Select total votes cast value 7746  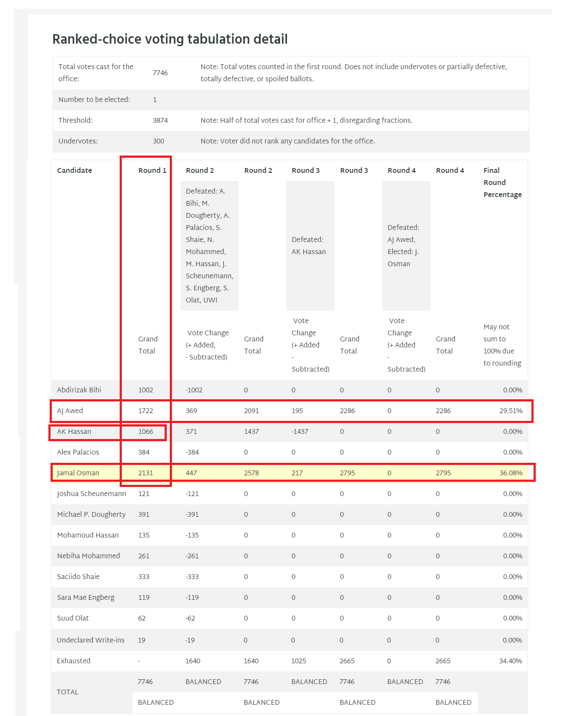pyautogui.click(x=160, y=73)
